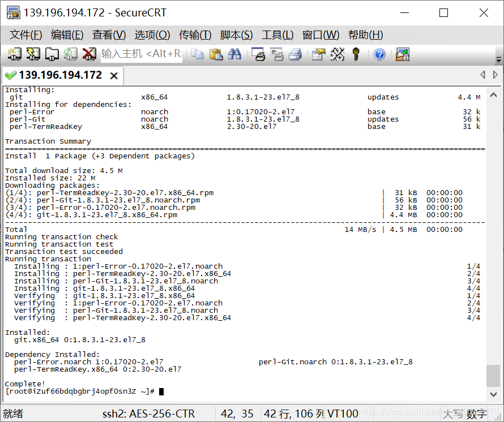Open the 查看(V) menu
The width and height of the screenshot is (504, 422).
(x=109, y=35)
